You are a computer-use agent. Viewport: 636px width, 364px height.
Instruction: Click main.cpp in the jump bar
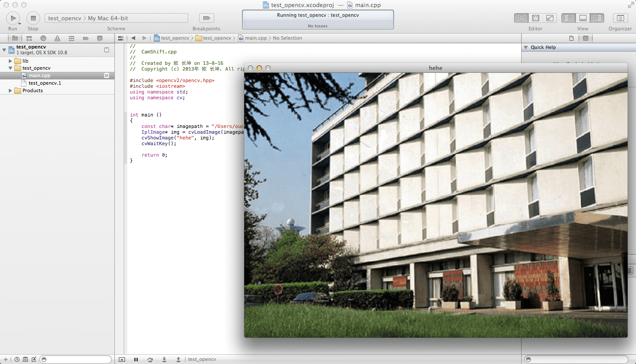(256, 38)
